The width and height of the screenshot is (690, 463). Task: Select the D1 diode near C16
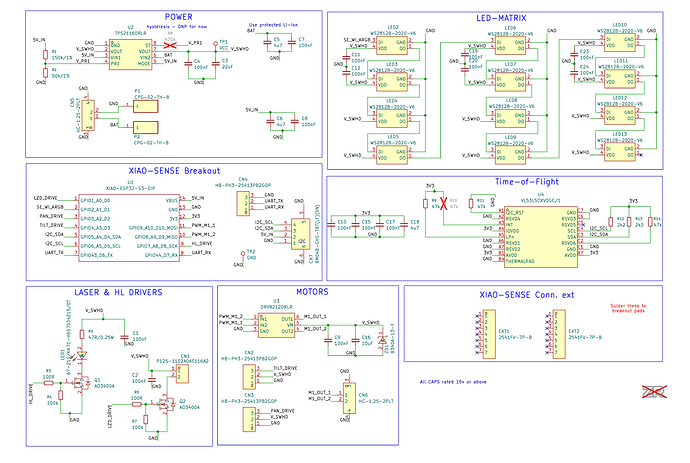point(382,340)
